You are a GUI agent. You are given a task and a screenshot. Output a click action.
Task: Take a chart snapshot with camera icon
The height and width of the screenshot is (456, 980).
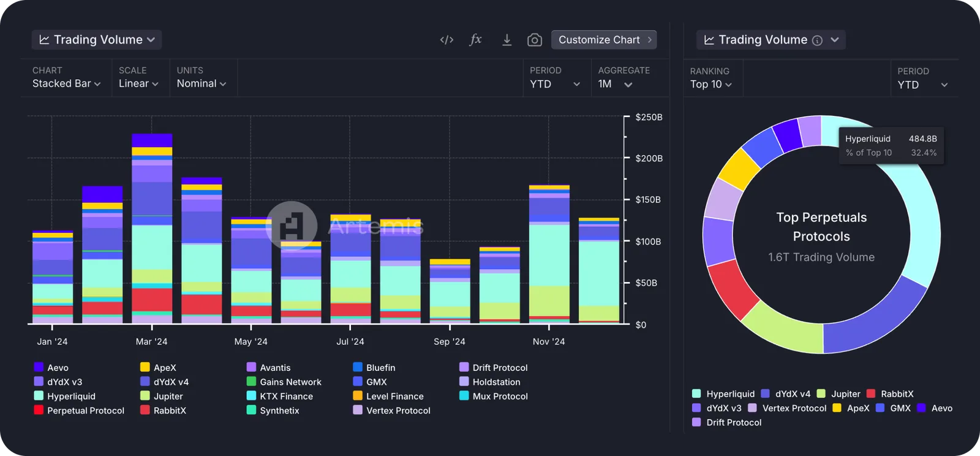coord(535,40)
